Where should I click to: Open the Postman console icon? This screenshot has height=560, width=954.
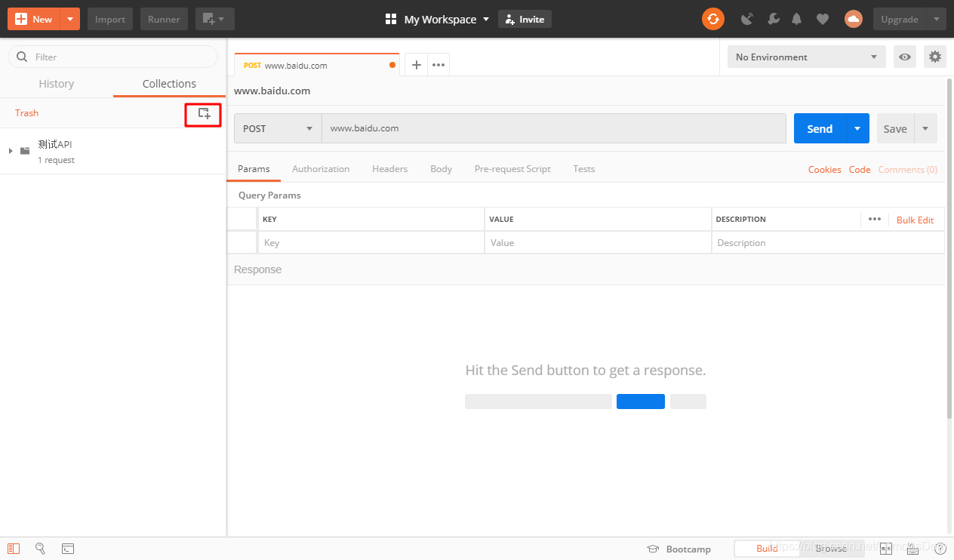click(68, 549)
